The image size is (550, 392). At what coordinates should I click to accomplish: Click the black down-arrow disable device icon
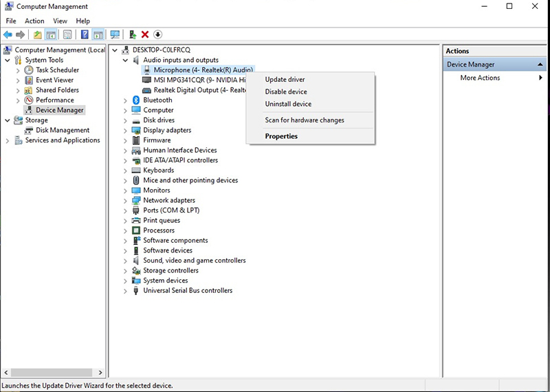pyautogui.click(x=157, y=34)
